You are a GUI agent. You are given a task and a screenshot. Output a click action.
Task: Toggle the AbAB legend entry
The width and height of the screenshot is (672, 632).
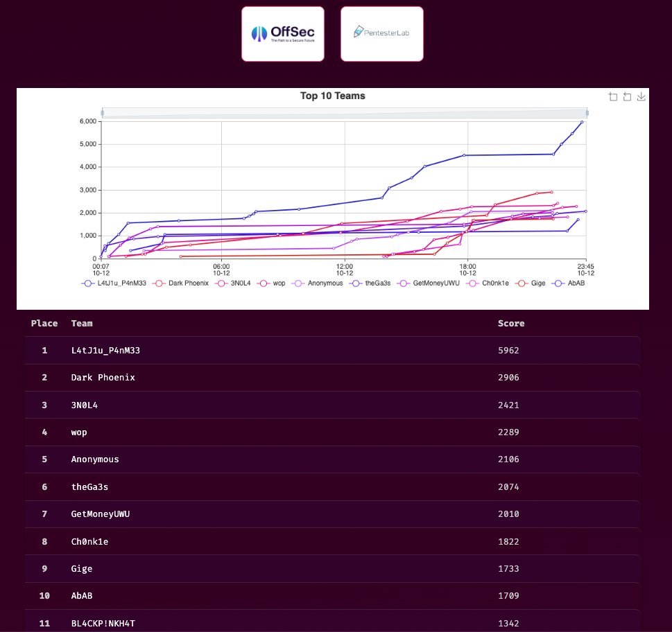point(566,283)
